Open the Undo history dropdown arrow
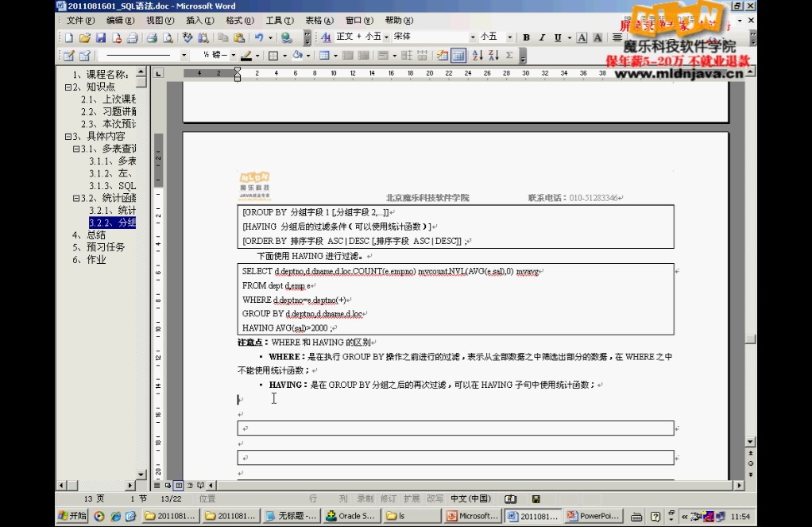The height and width of the screenshot is (527, 812). pyautogui.click(x=270, y=37)
